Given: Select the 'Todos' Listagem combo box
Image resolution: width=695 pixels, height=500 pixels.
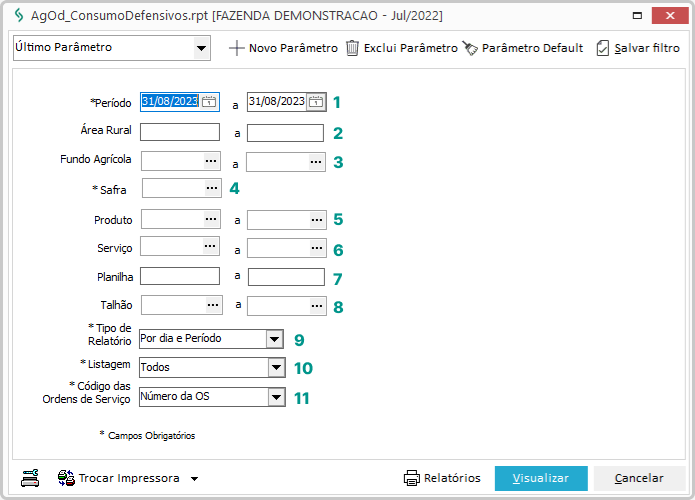Looking at the screenshot, I should [x=212, y=367].
